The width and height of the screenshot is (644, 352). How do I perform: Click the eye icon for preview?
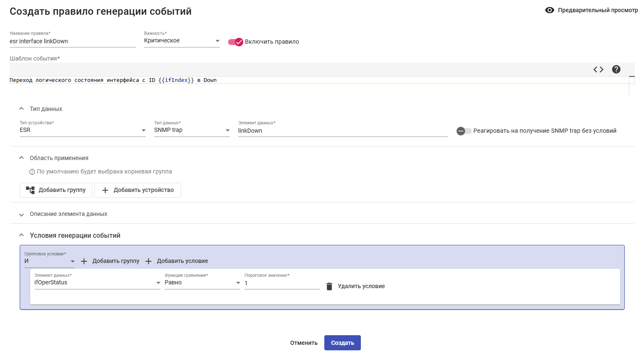[549, 10]
